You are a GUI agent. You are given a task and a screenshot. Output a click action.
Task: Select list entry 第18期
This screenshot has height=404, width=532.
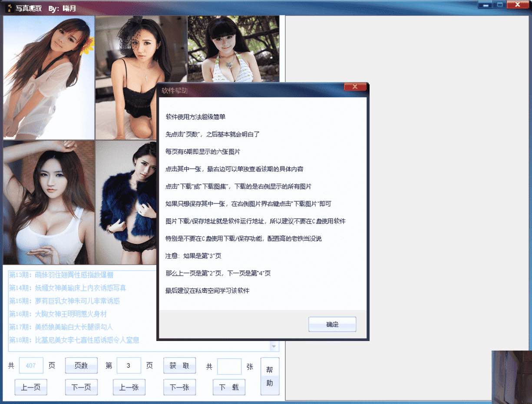pyautogui.click(x=74, y=340)
